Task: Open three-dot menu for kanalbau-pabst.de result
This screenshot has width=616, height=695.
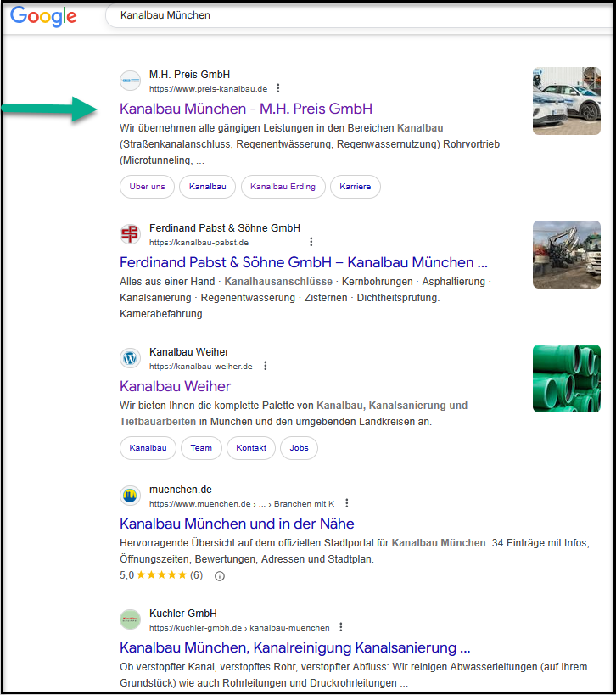Action: (x=311, y=242)
